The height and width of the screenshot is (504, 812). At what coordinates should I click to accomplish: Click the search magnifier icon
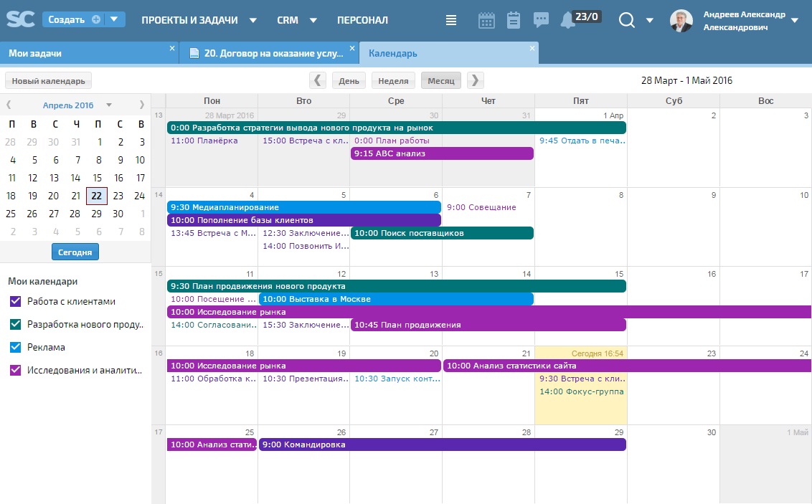(627, 20)
